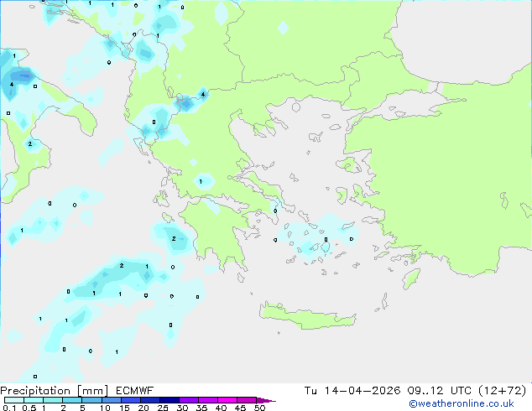Screen dimensions: 532x411
Task: Click the 45–50 mm legend color swatch
Action: click(x=247, y=400)
